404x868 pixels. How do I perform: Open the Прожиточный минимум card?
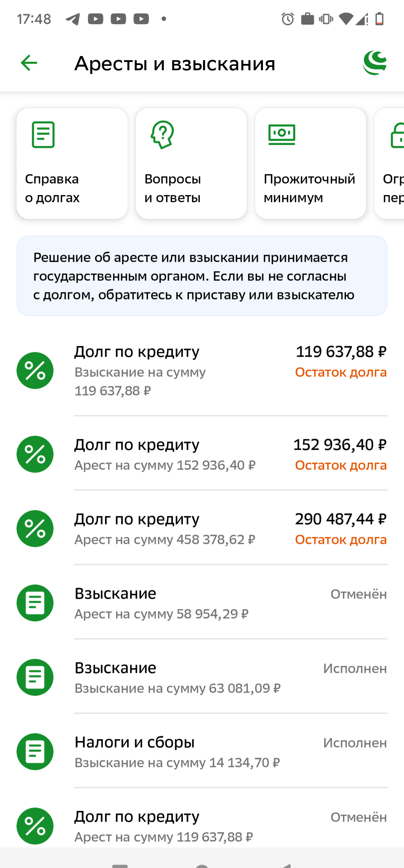[310, 163]
